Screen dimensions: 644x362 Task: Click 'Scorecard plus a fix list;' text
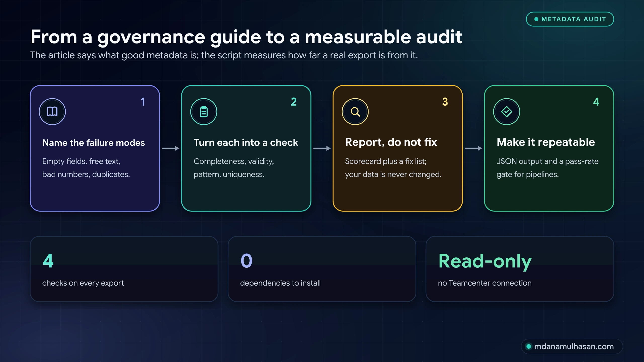tap(386, 161)
